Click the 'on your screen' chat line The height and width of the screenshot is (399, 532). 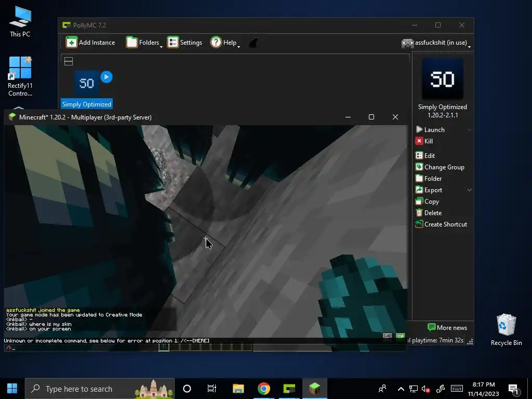tap(38, 329)
